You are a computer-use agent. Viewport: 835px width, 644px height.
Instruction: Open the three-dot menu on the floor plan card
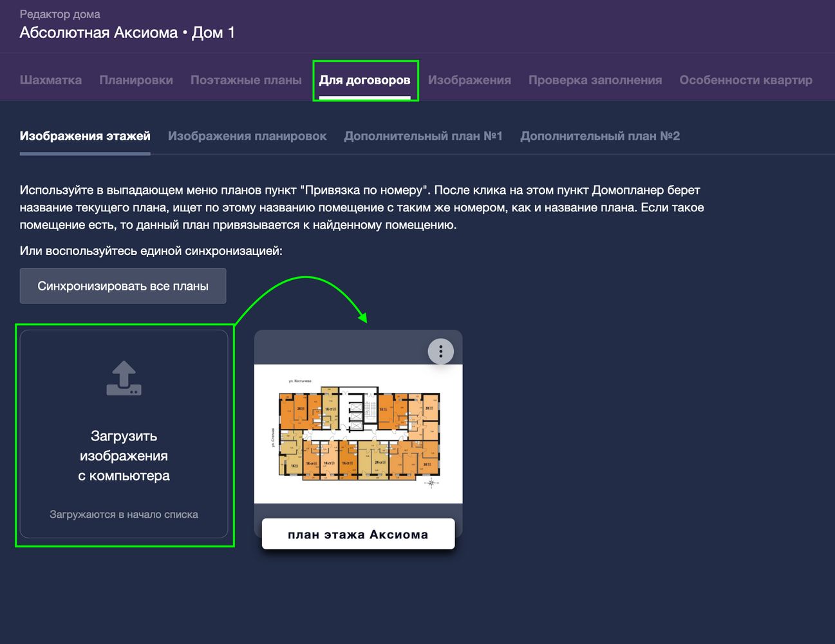point(441,351)
